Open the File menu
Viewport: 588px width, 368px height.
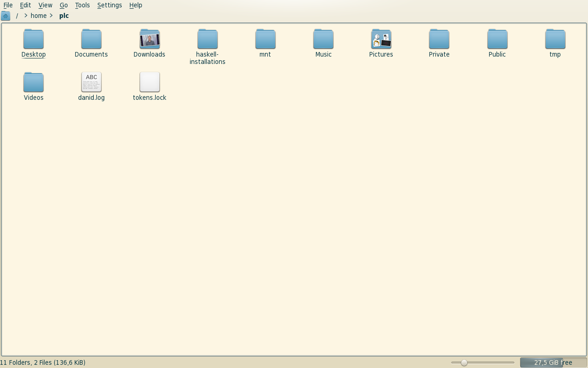pos(8,5)
